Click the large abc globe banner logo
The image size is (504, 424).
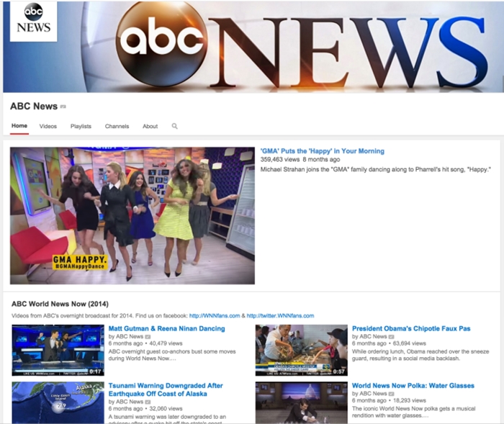point(162,44)
